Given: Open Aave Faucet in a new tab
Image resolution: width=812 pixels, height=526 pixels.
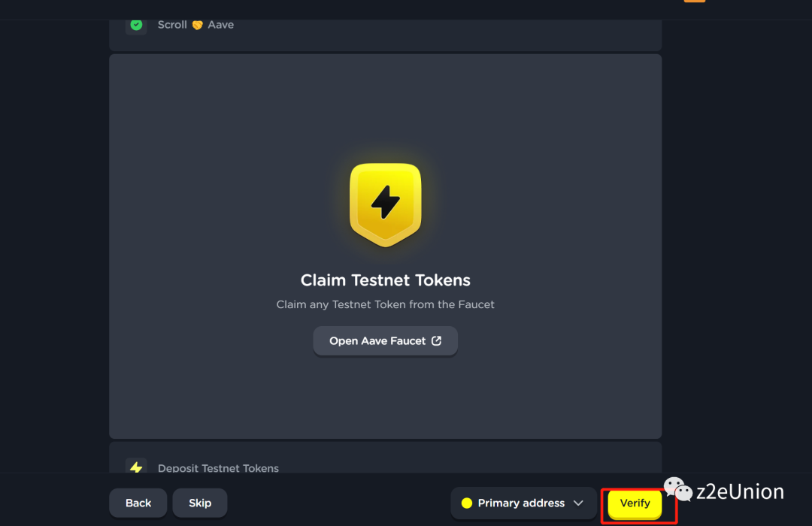Looking at the screenshot, I should [x=385, y=340].
